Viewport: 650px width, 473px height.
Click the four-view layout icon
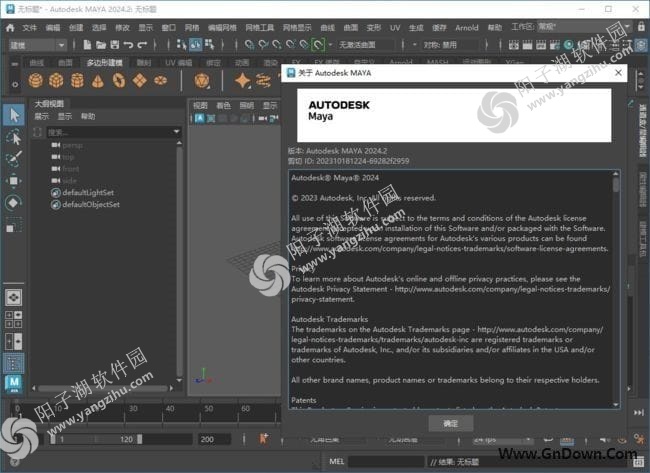14,319
